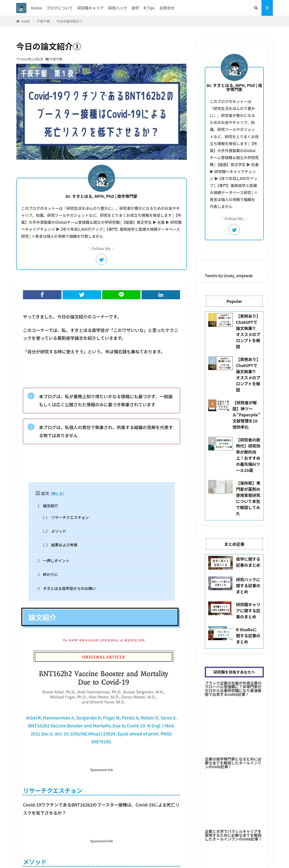This screenshot has height=868, width=289.
Task: Open the 研究ハック menu item
Action: pos(117,8)
